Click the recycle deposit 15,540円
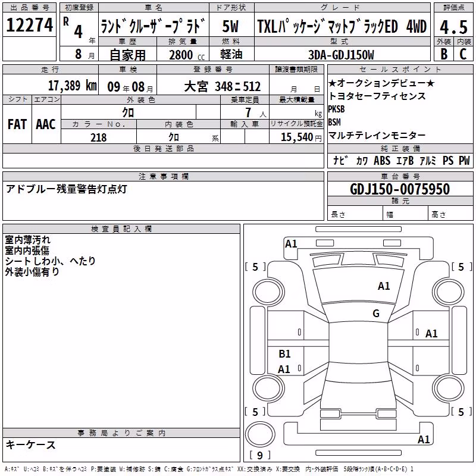 (301, 137)
